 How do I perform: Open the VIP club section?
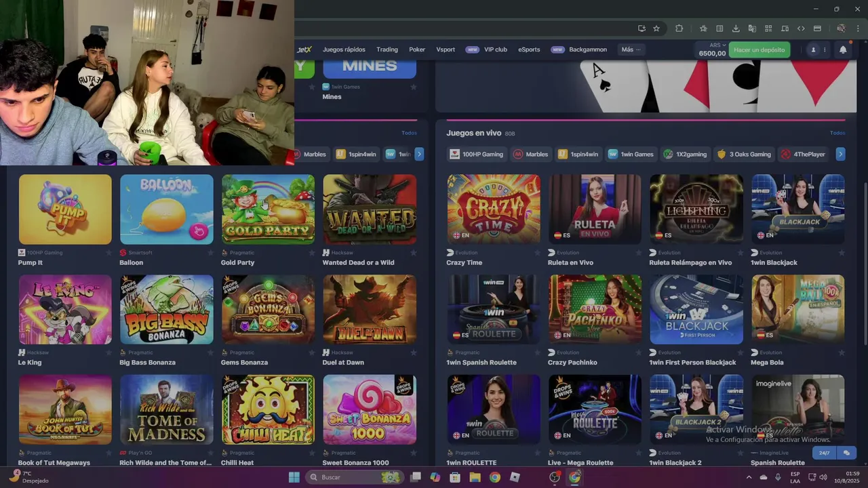pos(495,49)
